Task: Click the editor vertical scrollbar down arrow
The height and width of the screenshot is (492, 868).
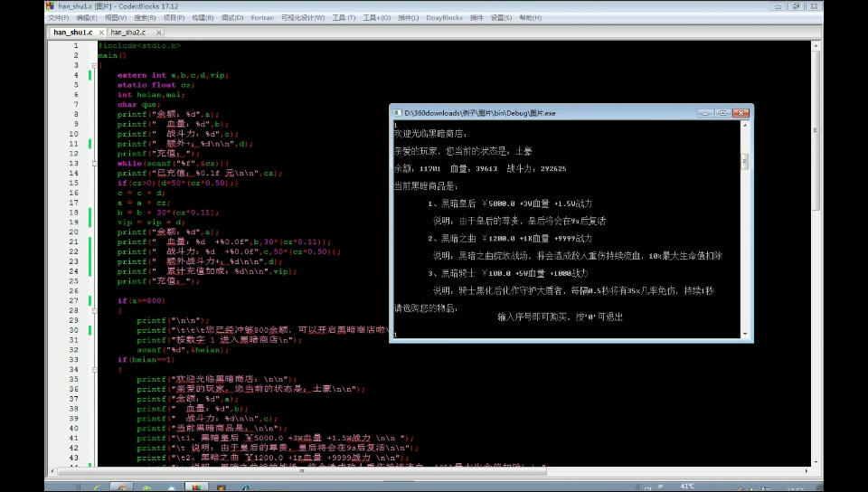Action: pos(816,461)
